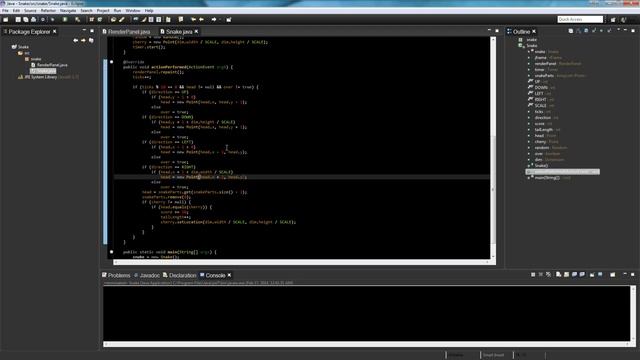Open the Refactor menu
Viewport: 640px width, 360px height.
[x=48, y=11]
